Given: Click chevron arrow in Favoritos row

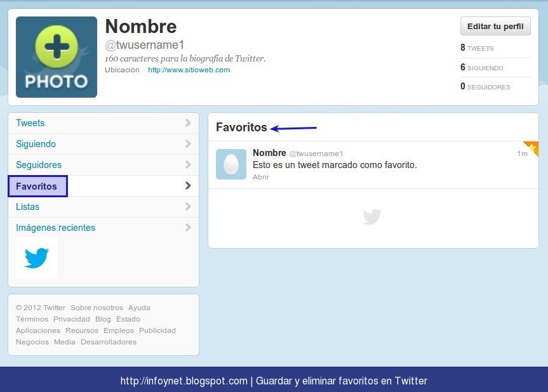Looking at the screenshot, I should coord(188,186).
